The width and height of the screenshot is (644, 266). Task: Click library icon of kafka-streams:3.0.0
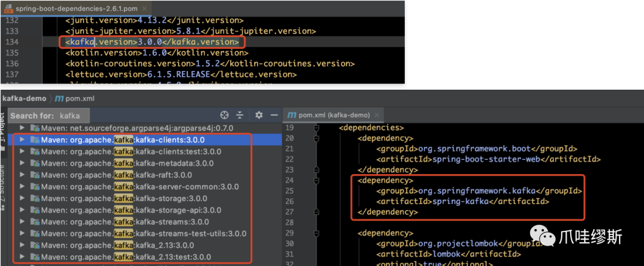tap(35, 222)
